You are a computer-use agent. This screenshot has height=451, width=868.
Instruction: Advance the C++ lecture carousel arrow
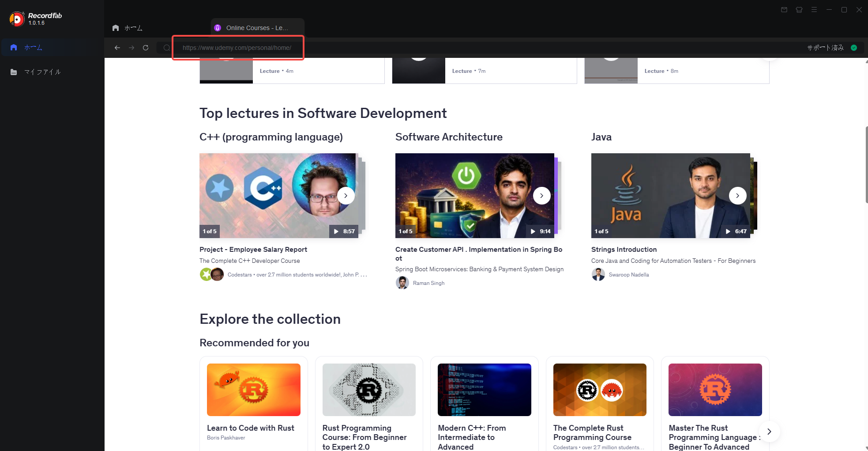tap(346, 196)
